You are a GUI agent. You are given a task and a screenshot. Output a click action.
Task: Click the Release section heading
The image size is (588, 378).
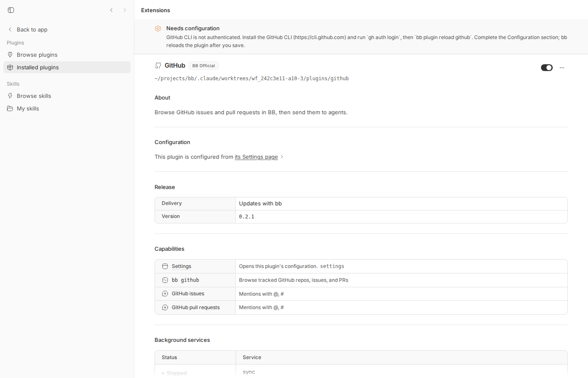[165, 187]
